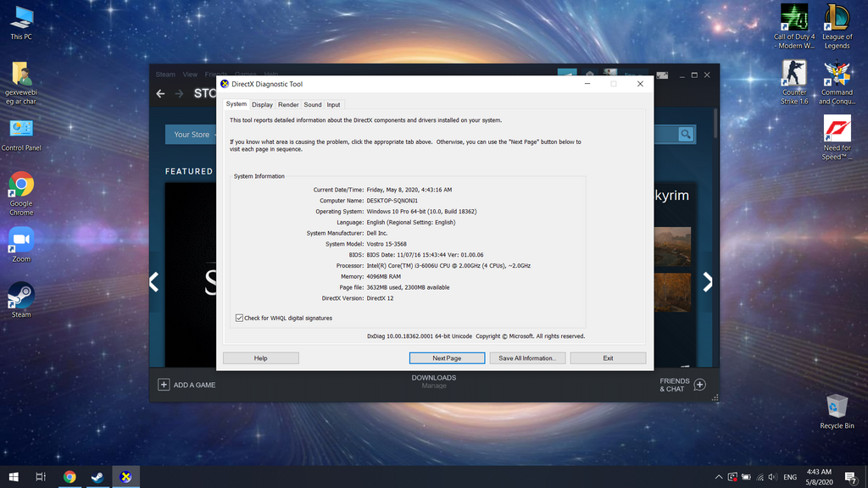868x488 pixels.
Task: Select Command and Conquer desktop shortcut
Action: coord(837,82)
